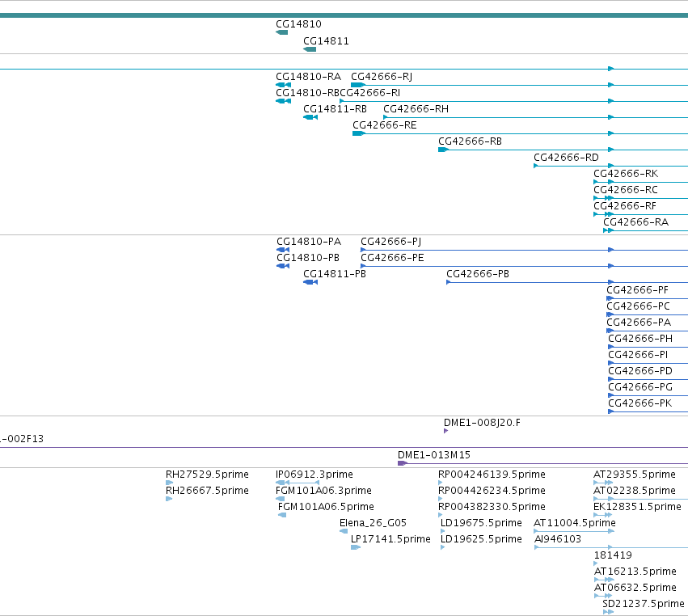The image size is (688, 616).
Task: Click protein CG14811-PB label
Action: point(335,274)
